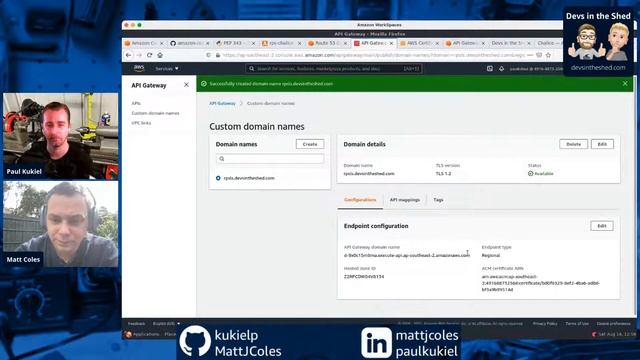This screenshot has height=360, width=640.
Task: Open the Firefox home page icon
Action: pyautogui.click(x=160, y=55)
